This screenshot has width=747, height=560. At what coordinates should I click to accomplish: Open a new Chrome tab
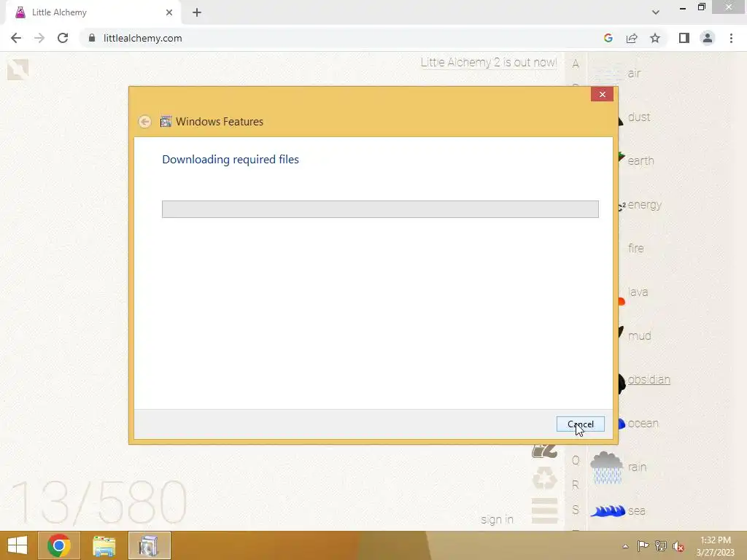[x=197, y=12]
